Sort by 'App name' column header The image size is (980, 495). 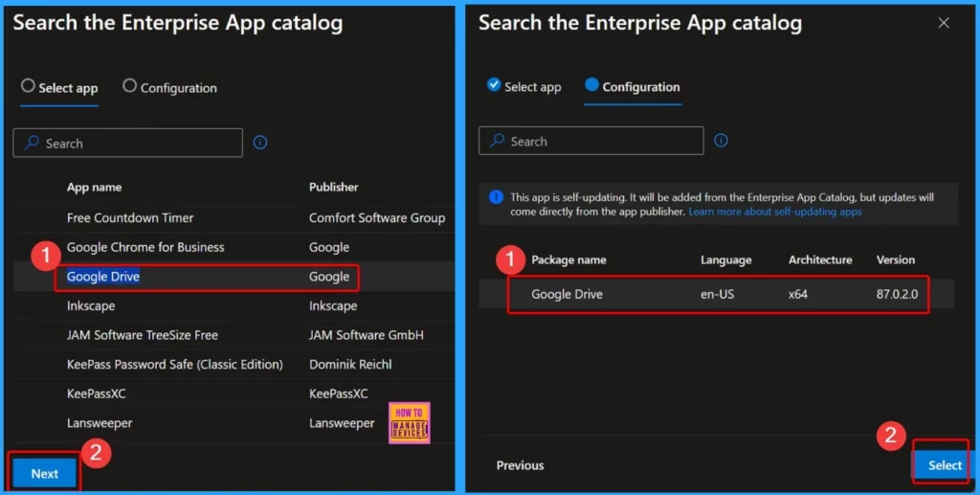[x=95, y=187]
